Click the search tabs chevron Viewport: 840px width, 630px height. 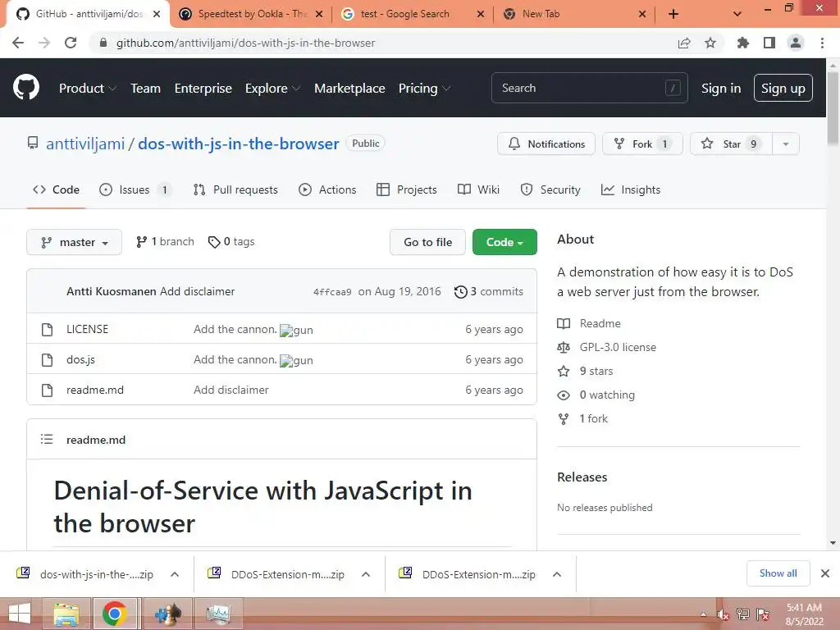tap(737, 14)
